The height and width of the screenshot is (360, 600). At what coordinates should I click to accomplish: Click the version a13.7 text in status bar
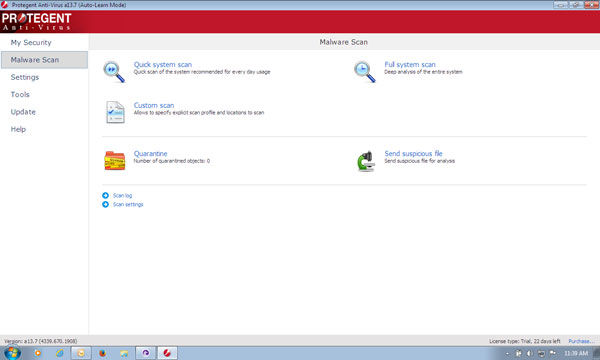click(x=41, y=341)
